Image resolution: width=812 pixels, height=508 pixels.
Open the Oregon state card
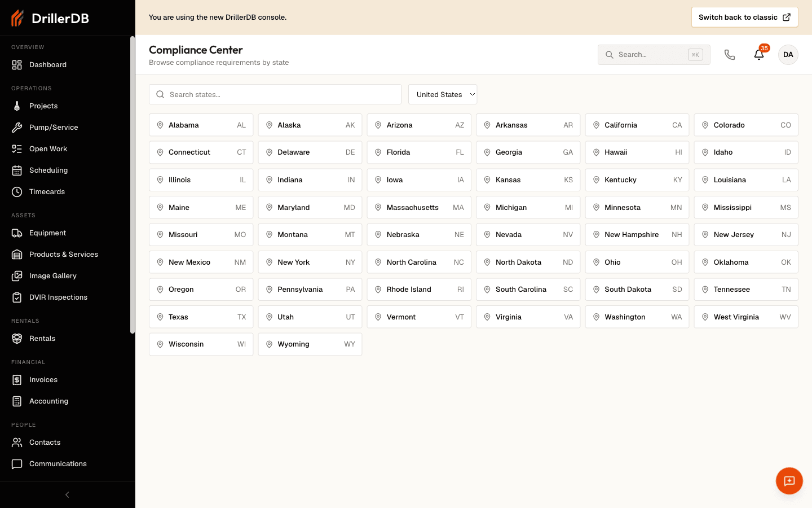click(201, 290)
